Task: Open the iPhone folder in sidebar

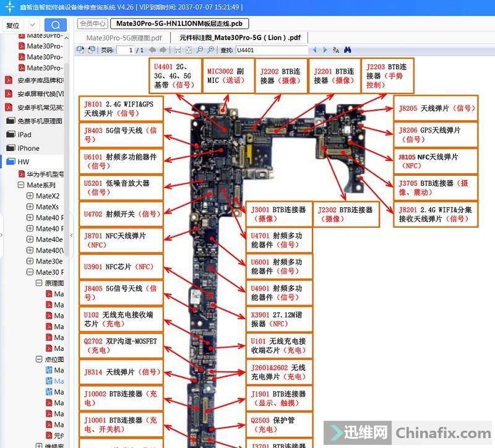Action: [28, 148]
